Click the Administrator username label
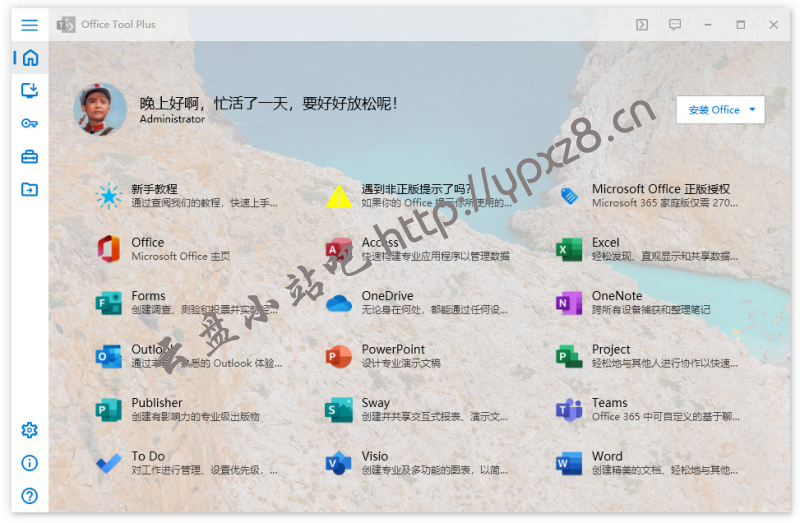The height and width of the screenshot is (523, 800). click(172, 119)
